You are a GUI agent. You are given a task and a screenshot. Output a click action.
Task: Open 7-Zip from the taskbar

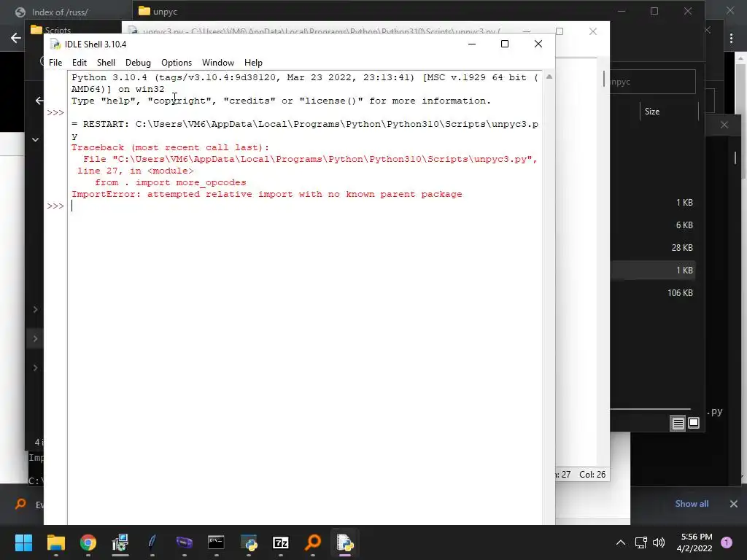tap(281, 542)
